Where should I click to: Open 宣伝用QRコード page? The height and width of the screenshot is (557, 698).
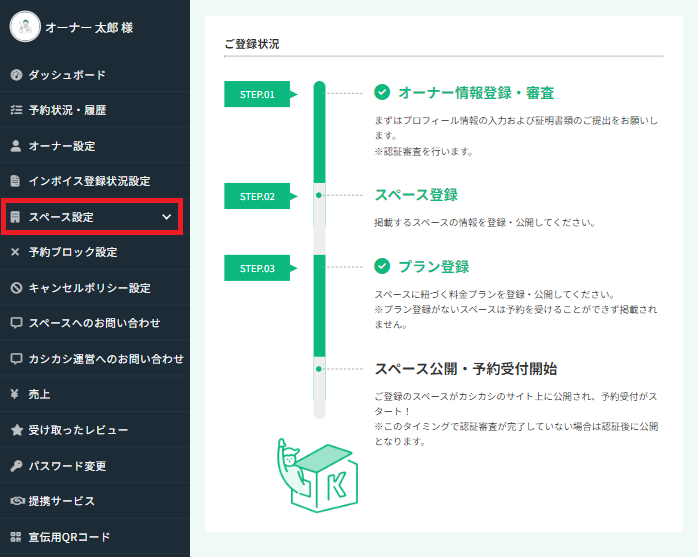(x=95, y=537)
